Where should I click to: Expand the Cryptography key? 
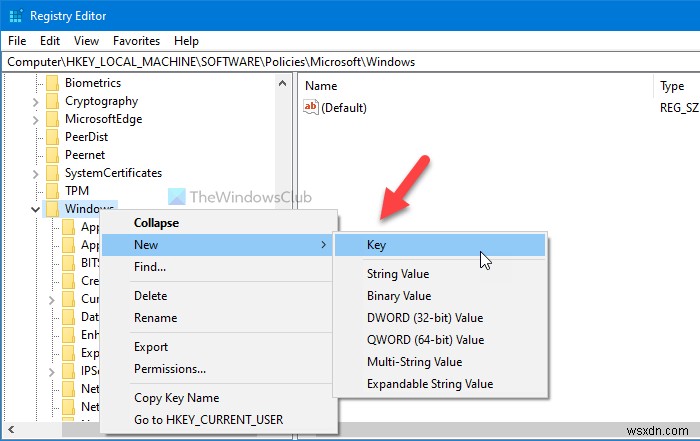tap(36, 102)
